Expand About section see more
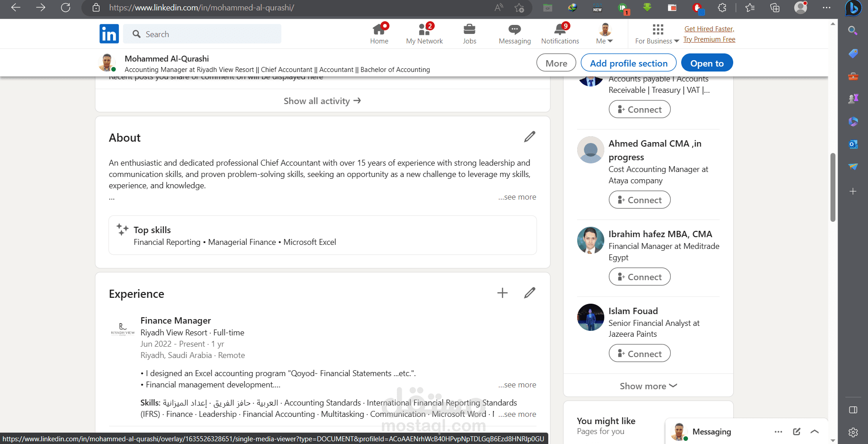 click(x=517, y=197)
